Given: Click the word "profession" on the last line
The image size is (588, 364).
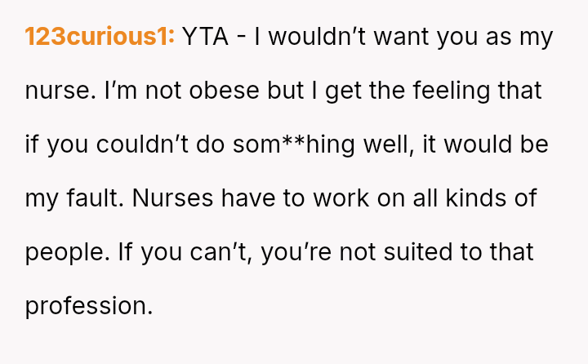Looking at the screenshot, I should coord(87,306).
